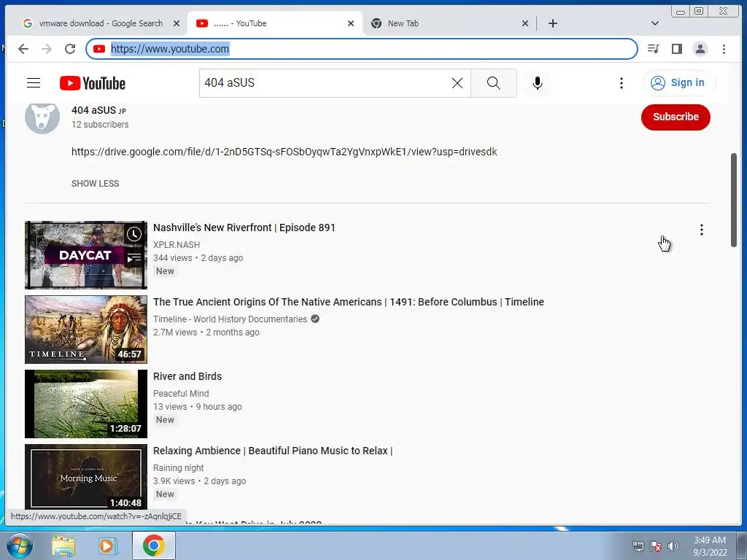Click the Chrome taskbar icon
The width and height of the screenshot is (747, 560).
click(153, 545)
